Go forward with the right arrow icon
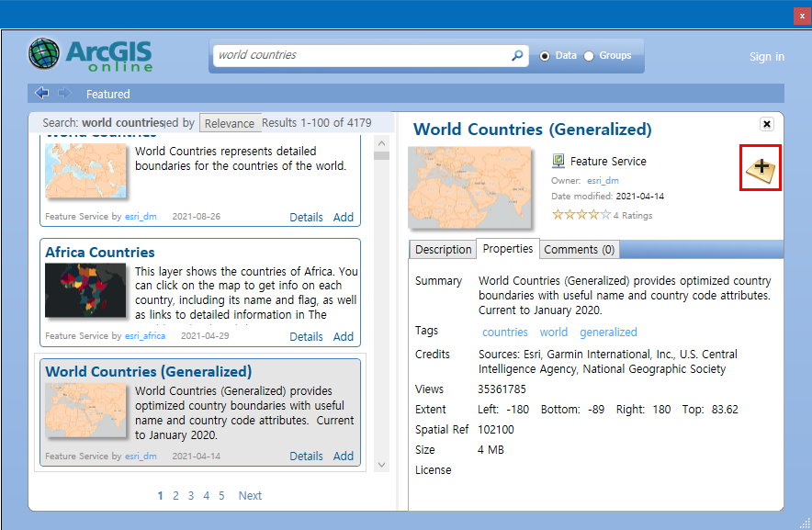Viewport: 812px width, 530px height. tap(64, 94)
